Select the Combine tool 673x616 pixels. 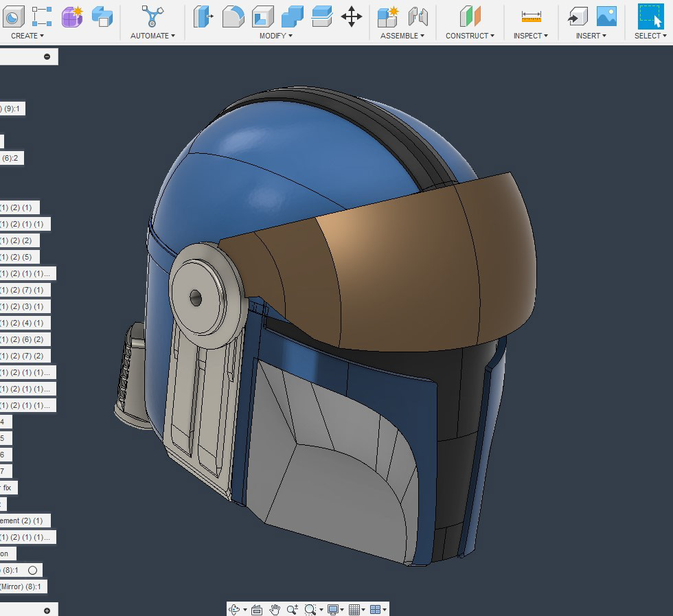[x=293, y=16]
